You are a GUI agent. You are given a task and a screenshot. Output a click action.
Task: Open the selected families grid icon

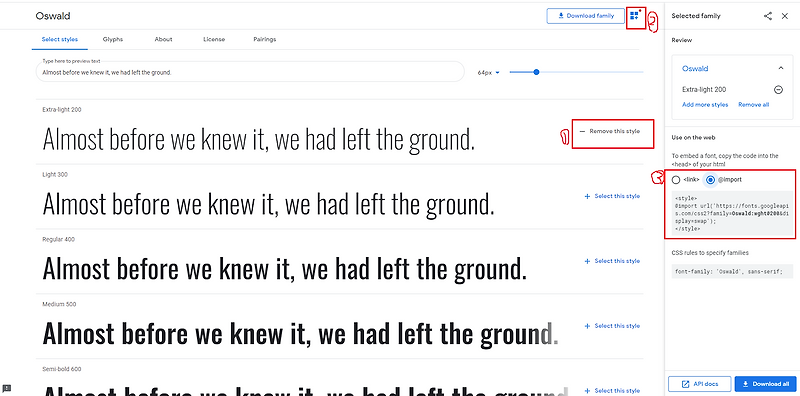click(634, 16)
